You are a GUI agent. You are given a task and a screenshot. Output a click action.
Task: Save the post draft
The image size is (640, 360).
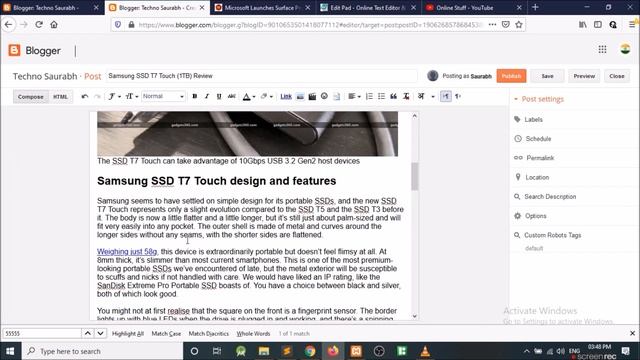(x=547, y=76)
